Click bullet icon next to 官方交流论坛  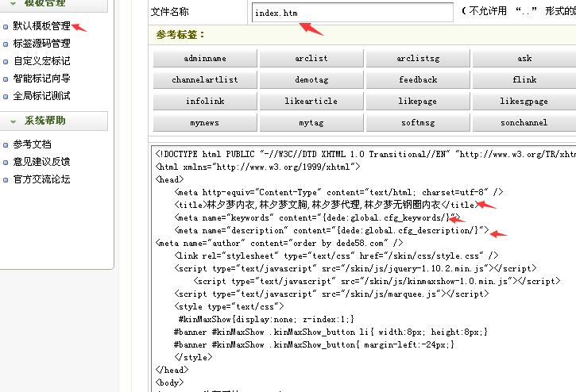pyautogui.click(x=6, y=180)
